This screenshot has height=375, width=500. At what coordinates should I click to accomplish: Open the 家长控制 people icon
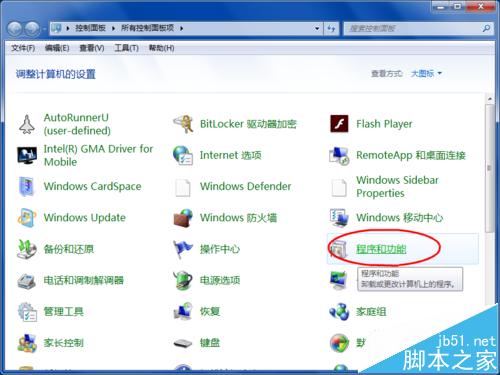coord(27,343)
